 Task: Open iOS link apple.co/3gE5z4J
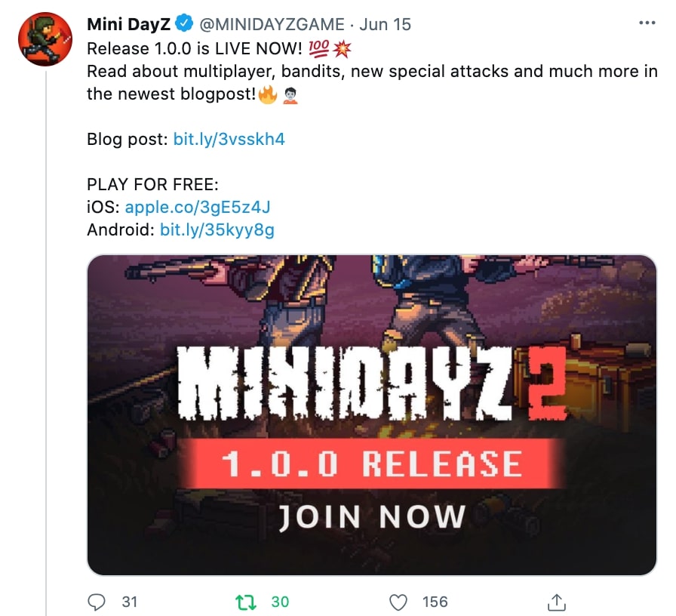(x=198, y=207)
